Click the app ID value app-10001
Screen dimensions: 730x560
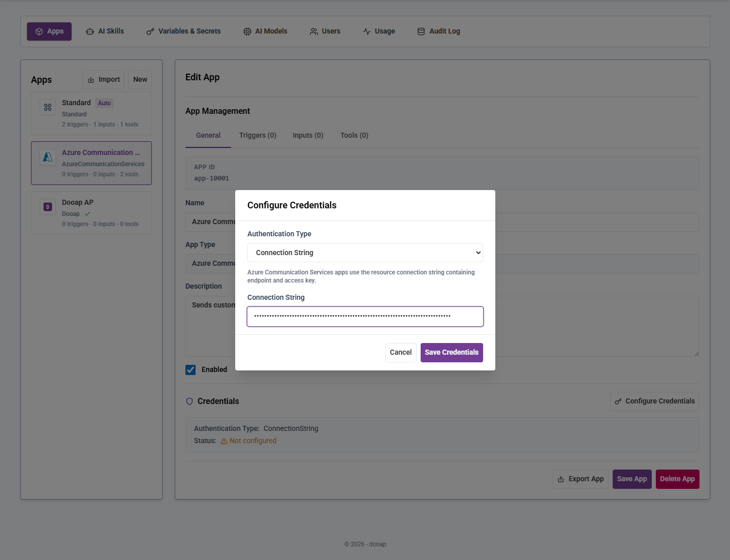tap(211, 178)
